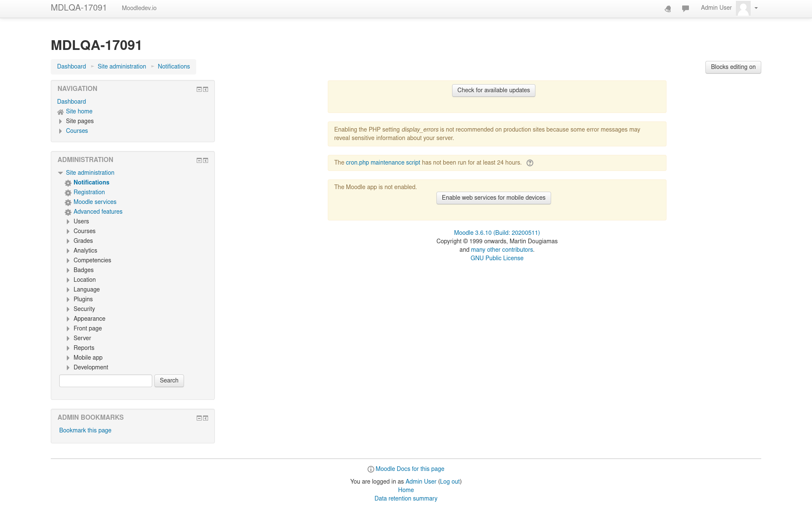Expand the Courses node in Navigation block
The height and width of the screenshot is (509, 812).
pyautogui.click(x=60, y=131)
